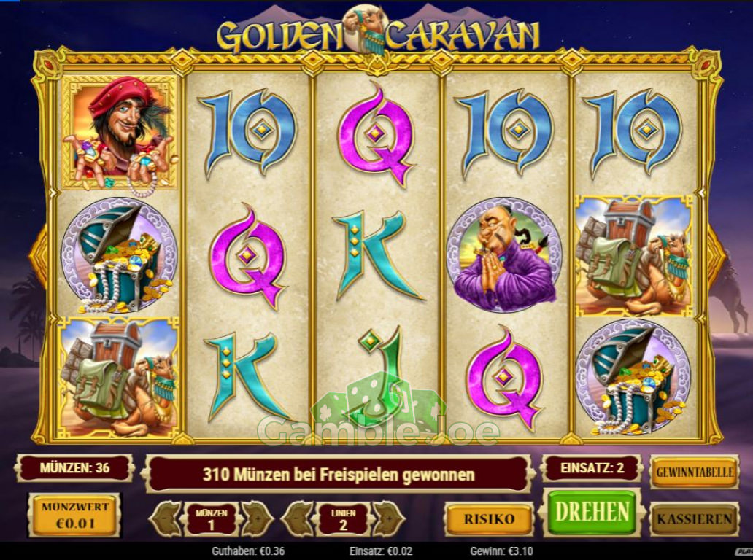Viewport: 753px width, 560px height.
Task: Increase LINIEN with the plus arrow
Action: 388,518
